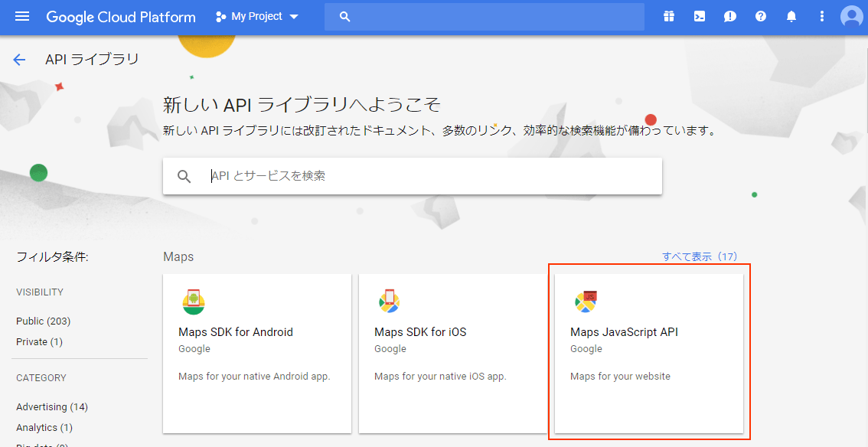Viewport: 868px width, 447px height.
Task: Click the VISIBILITY filter heading
Action: (x=40, y=292)
